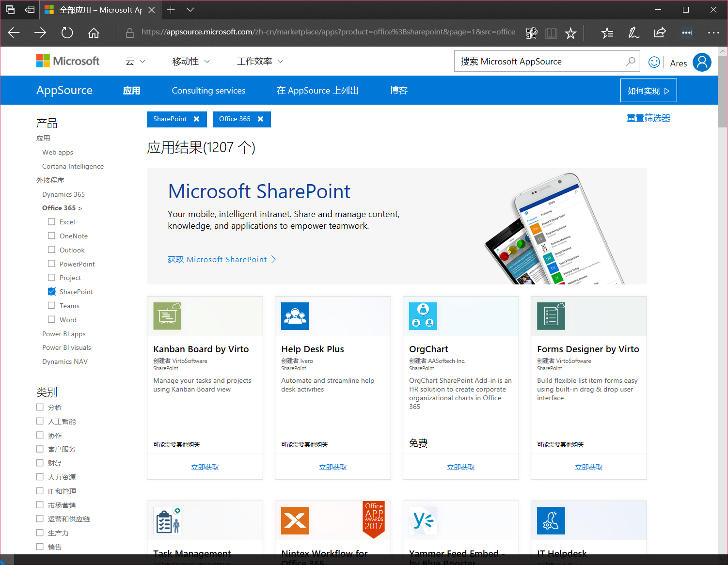Check the 人工智能 category checkbox
The height and width of the screenshot is (565, 728).
(40, 421)
